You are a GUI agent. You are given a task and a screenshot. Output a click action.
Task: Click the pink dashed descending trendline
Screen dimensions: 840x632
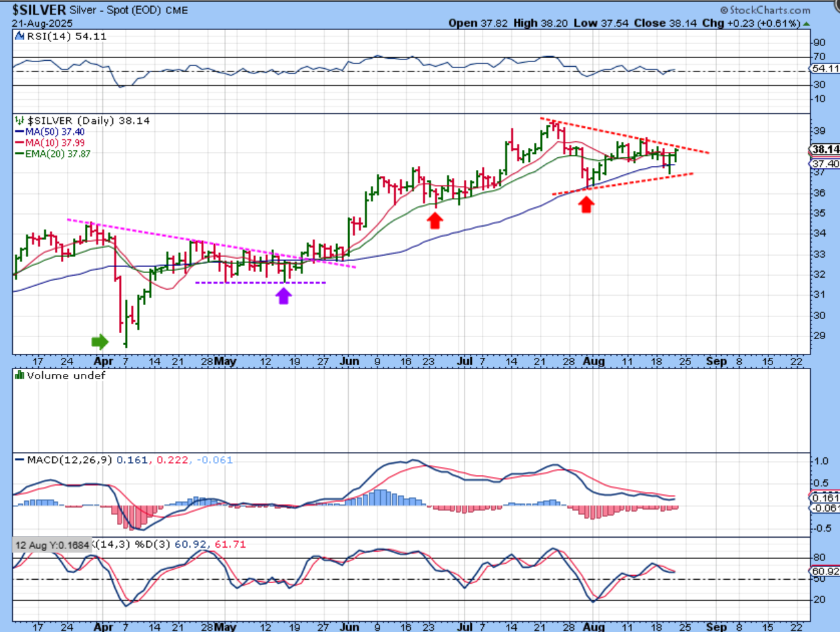pyautogui.click(x=200, y=242)
